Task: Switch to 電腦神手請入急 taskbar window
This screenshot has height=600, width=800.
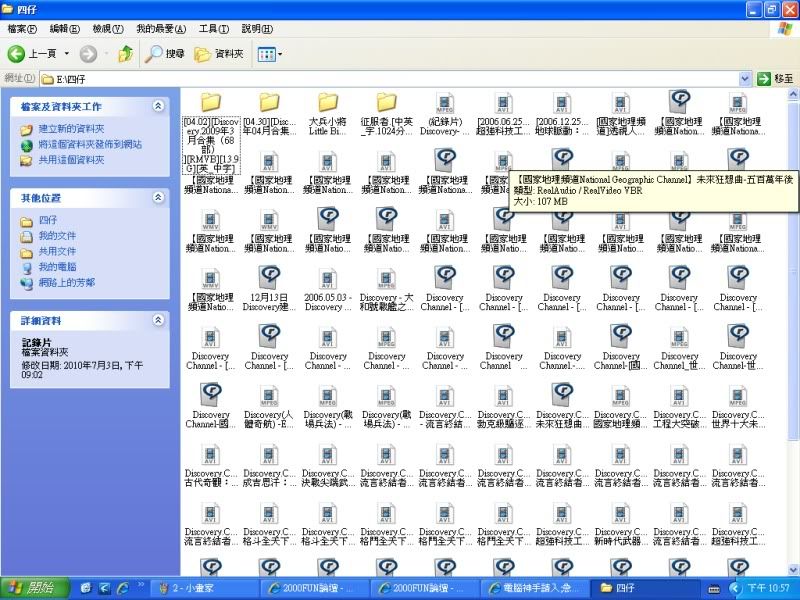Action: click(x=534, y=588)
